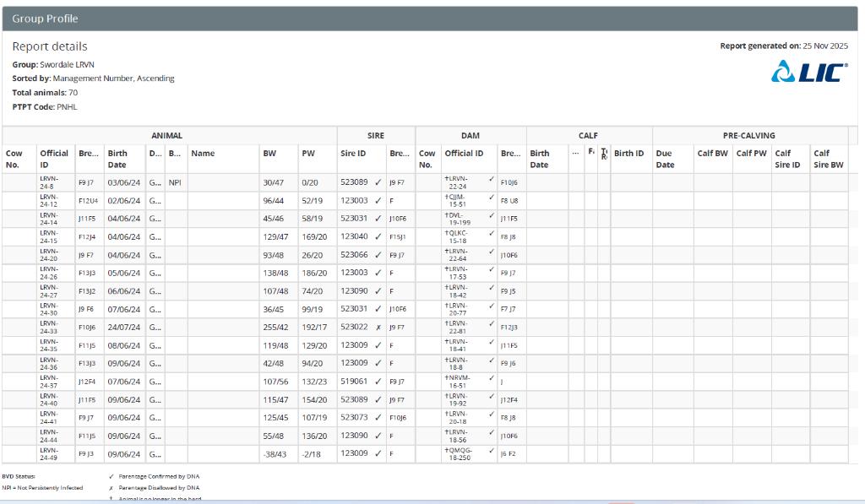865x504 pixels.
Task: Select the animal row LRVN-24-33
Action: click(x=48, y=327)
